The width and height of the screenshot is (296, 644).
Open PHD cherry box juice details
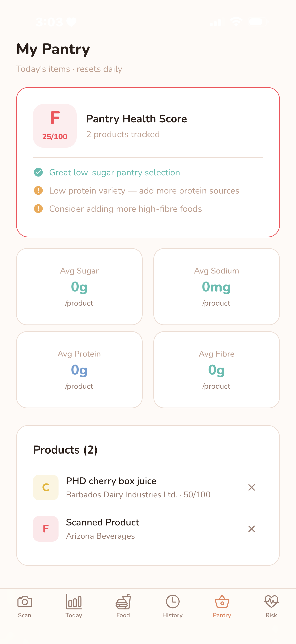(138, 487)
